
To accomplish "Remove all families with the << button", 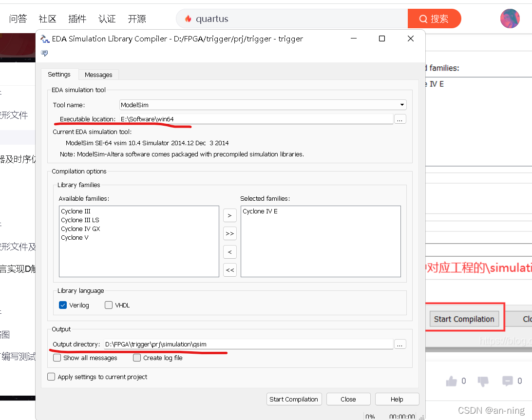I will (x=229, y=270).
